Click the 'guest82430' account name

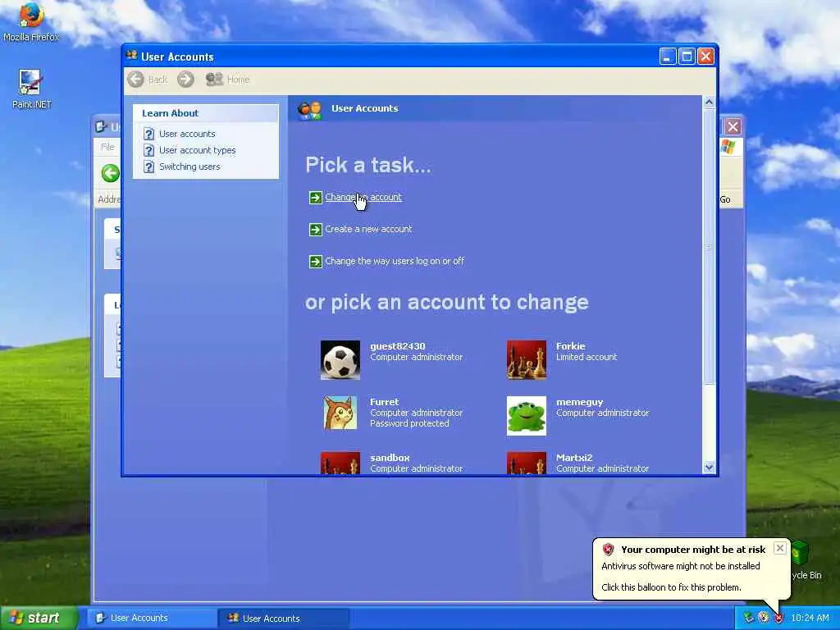398,346
